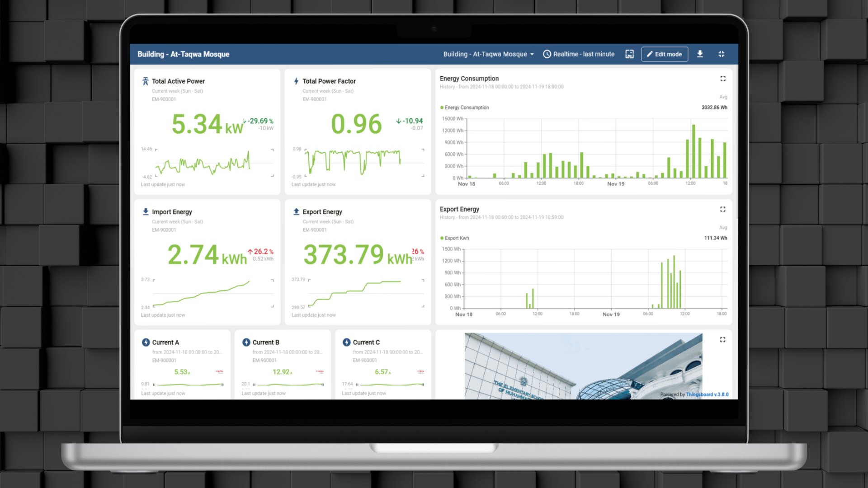Download the dashboard using the download icon

700,54
